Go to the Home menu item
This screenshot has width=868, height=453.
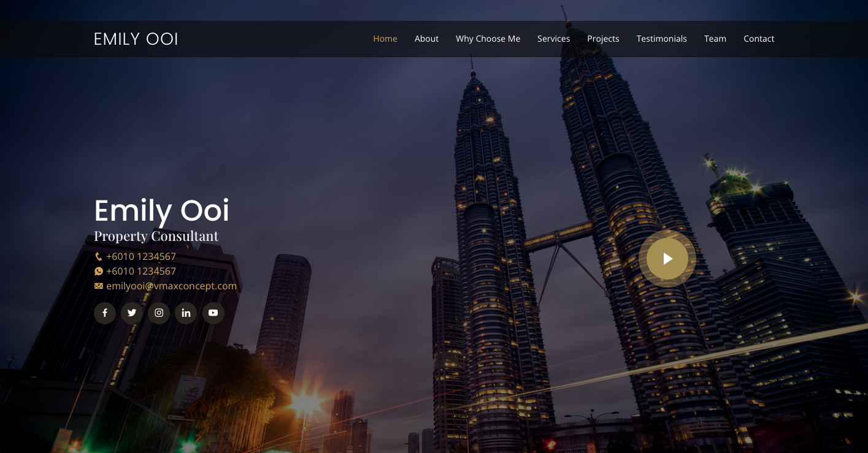tap(385, 39)
